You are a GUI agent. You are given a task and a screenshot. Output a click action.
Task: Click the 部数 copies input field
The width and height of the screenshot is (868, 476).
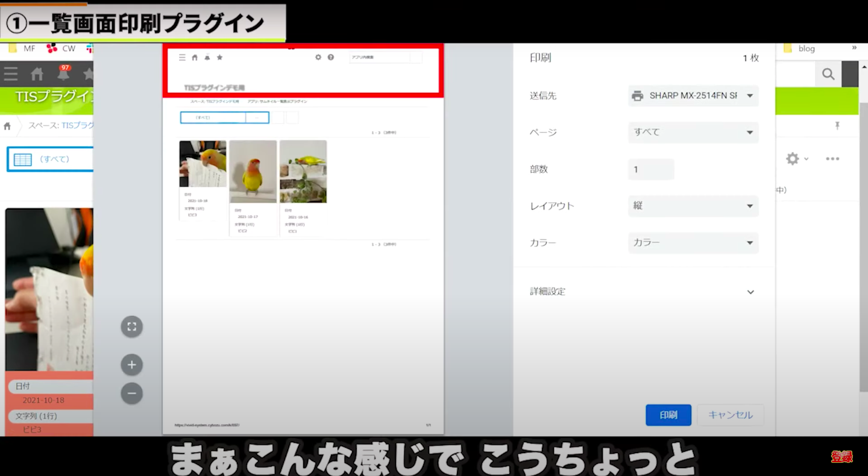(x=650, y=169)
